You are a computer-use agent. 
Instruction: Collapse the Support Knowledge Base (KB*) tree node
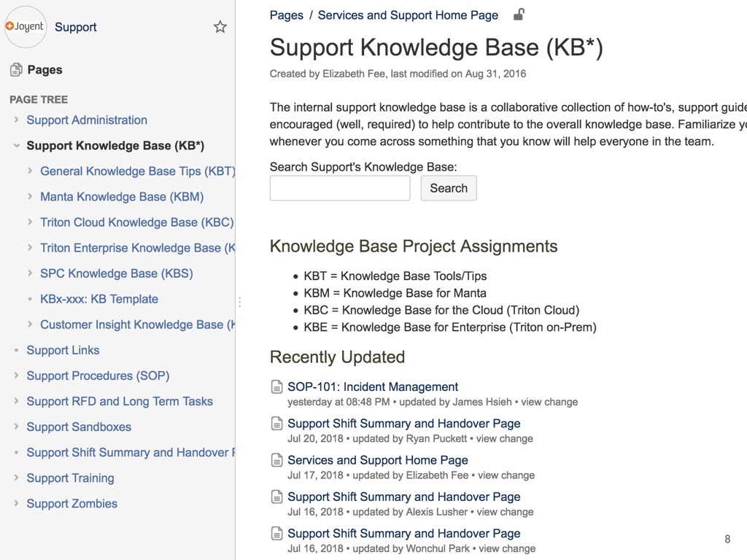(x=16, y=146)
